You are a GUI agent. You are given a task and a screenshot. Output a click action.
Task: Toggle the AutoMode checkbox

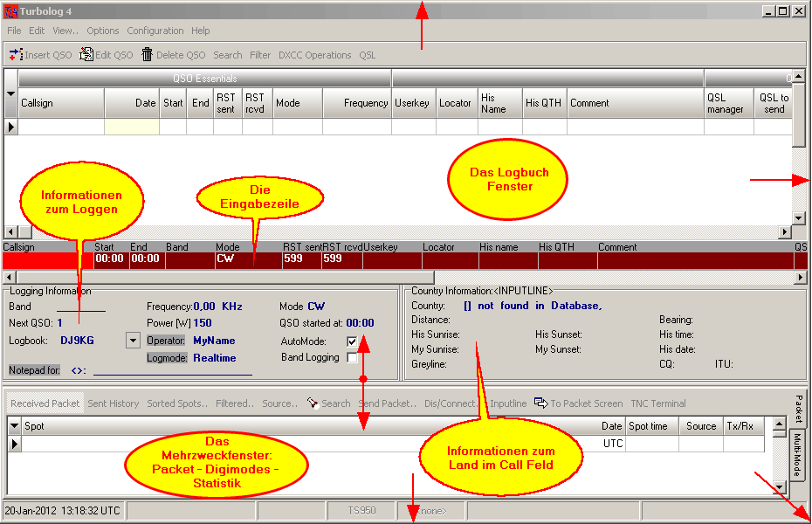(352, 341)
